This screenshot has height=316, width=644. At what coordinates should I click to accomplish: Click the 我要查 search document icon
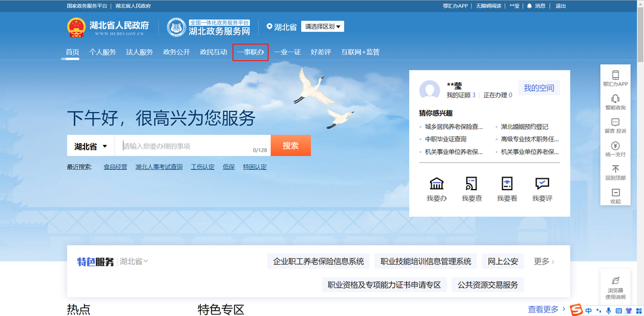click(x=472, y=184)
